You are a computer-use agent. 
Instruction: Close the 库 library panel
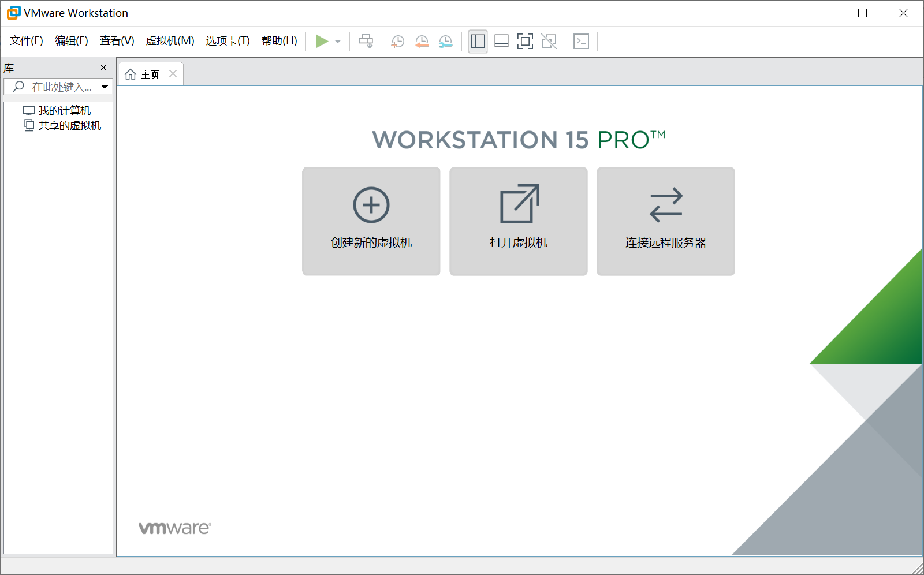point(104,68)
